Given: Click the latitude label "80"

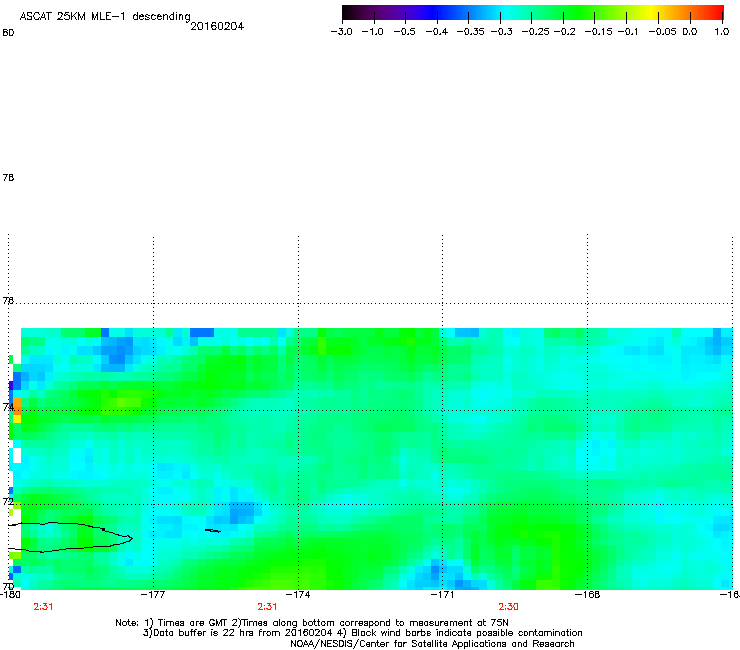Looking at the screenshot, I should point(8,33).
